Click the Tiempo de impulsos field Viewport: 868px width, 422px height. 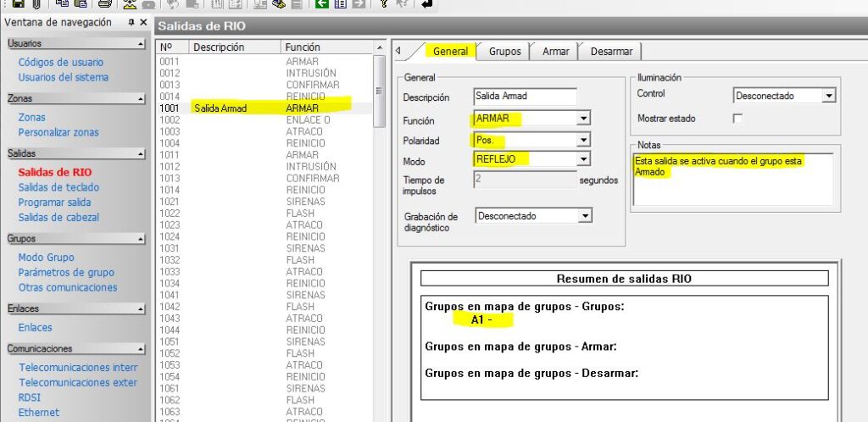(x=526, y=180)
